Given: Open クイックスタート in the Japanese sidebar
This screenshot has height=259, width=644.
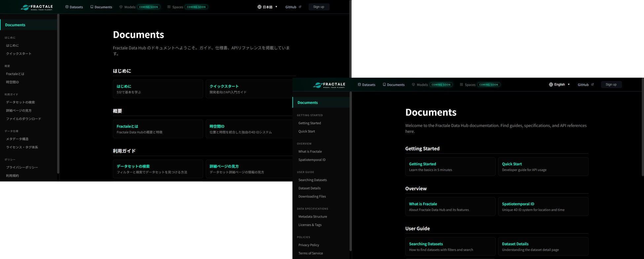Looking at the screenshot, I should point(19,54).
